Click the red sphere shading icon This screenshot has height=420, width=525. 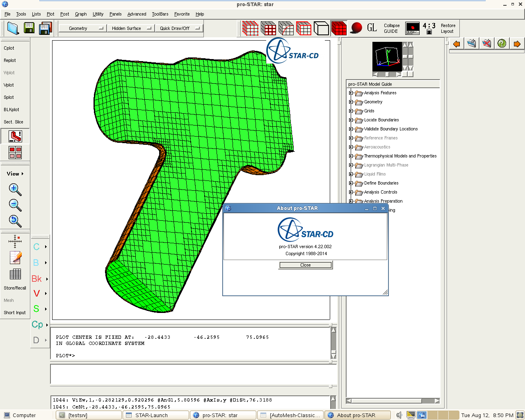click(356, 28)
